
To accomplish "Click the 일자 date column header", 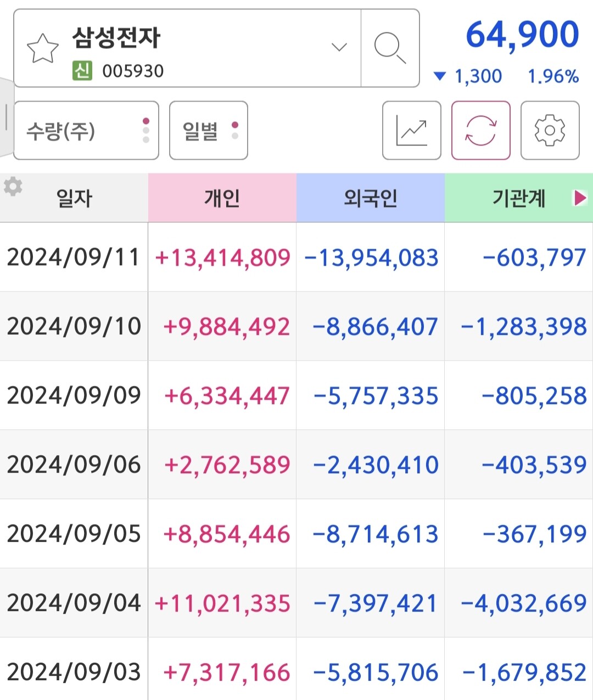I will click(74, 198).
